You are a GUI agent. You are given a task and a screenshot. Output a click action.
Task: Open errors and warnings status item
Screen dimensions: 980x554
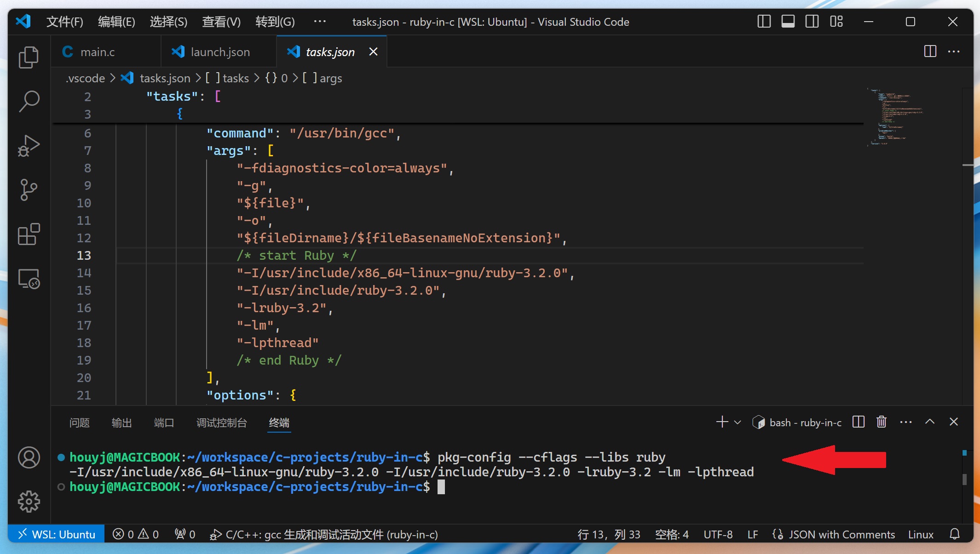click(x=136, y=534)
